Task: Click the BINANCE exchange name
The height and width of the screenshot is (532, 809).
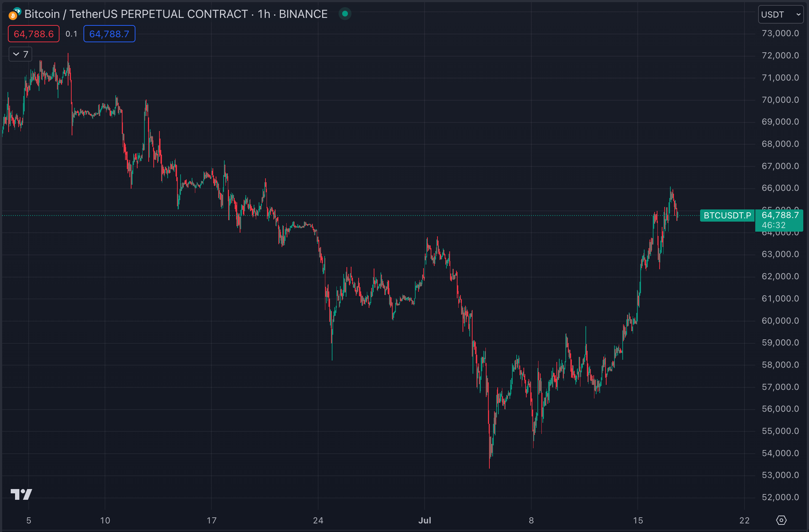Action: (x=303, y=14)
